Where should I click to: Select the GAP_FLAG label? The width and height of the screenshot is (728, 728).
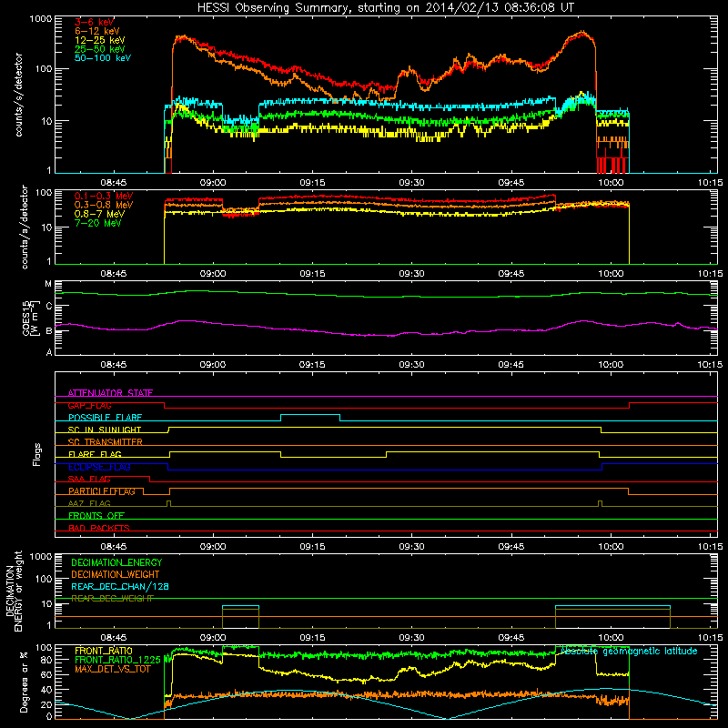89,405
